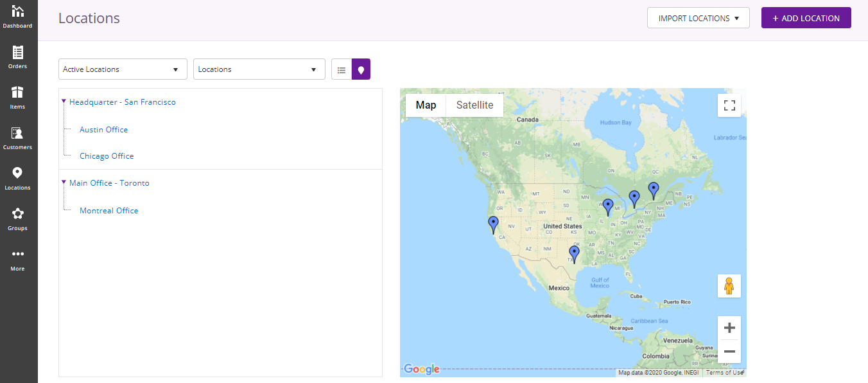Click the map zoom in button
The height and width of the screenshot is (383, 868).
(x=729, y=328)
